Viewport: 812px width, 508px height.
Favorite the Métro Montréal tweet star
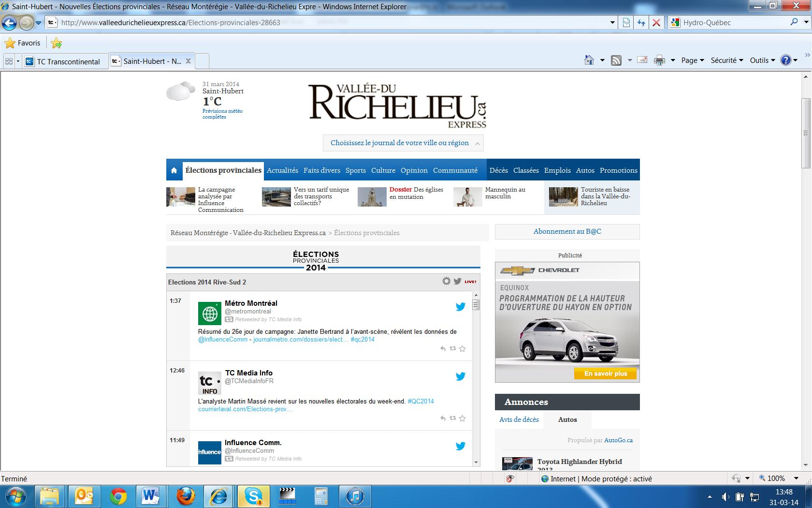pyautogui.click(x=463, y=348)
